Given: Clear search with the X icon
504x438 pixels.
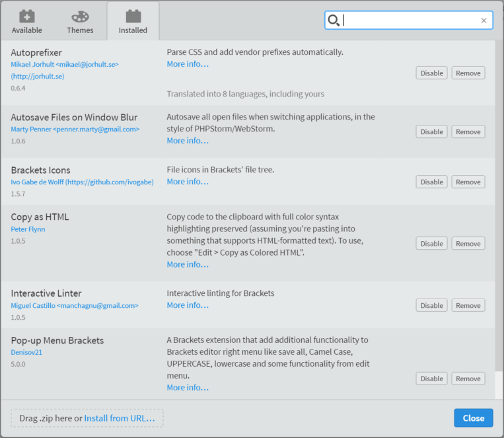Looking at the screenshot, I should [484, 20].
